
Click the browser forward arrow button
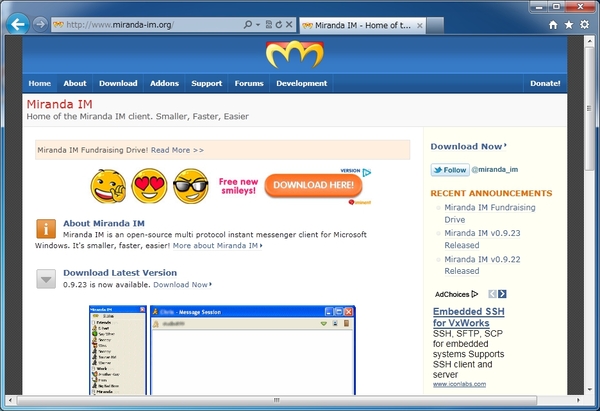(x=40, y=24)
